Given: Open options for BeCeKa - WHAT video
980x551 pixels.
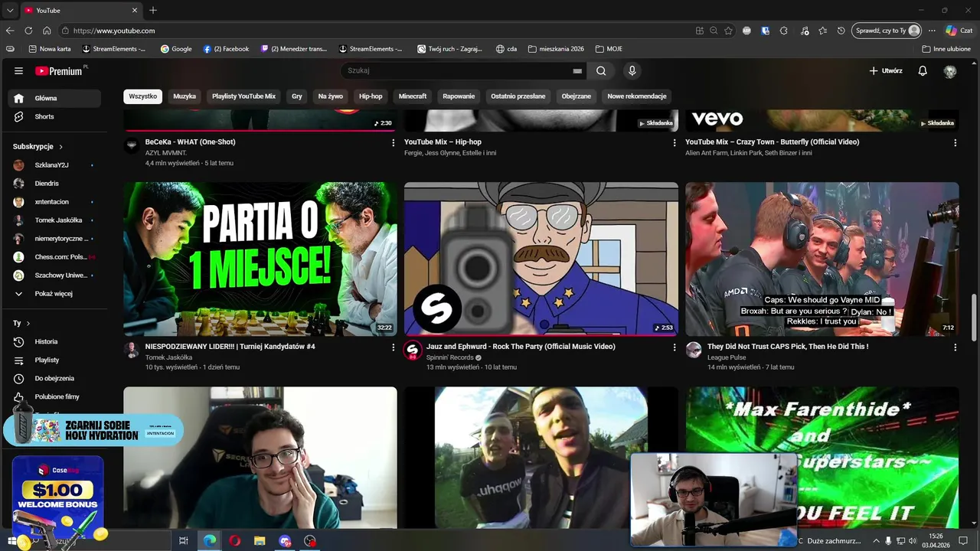Looking at the screenshot, I should click(394, 143).
